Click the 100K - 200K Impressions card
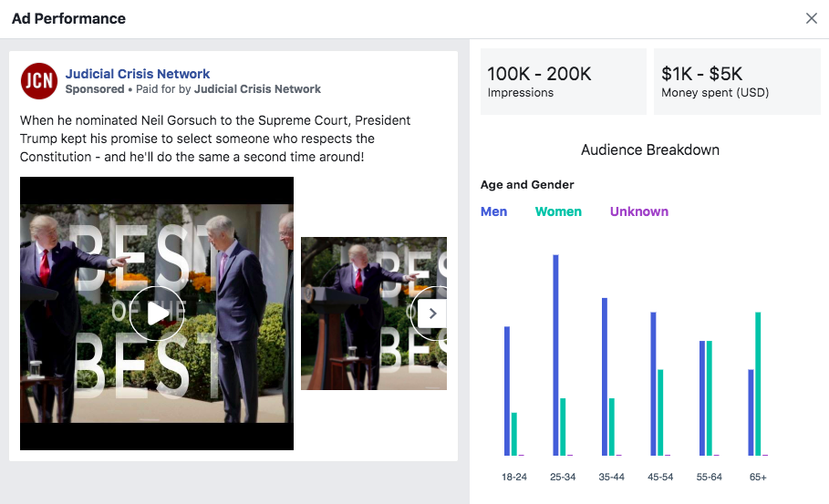Screen dimensions: 829x504 point(564,81)
